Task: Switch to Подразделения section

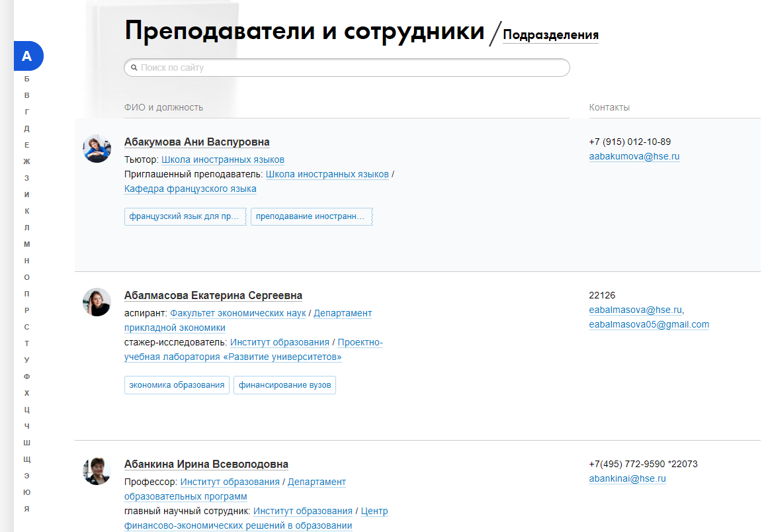Action: 550,35
